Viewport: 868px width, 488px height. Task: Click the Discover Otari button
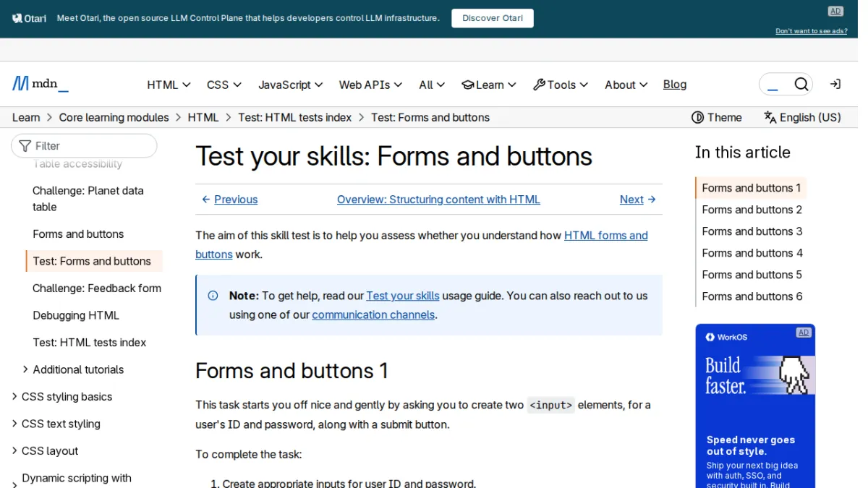(493, 18)
